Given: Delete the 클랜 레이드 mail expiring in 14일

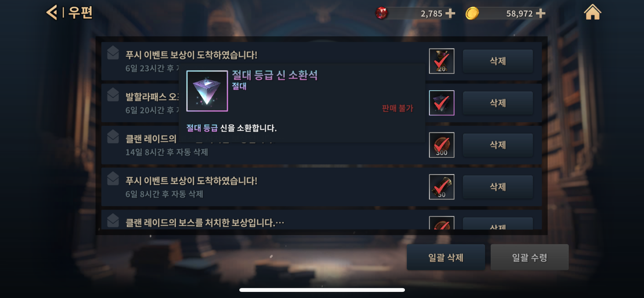Looking at the screenshot, I should click(x=498, y=145).
